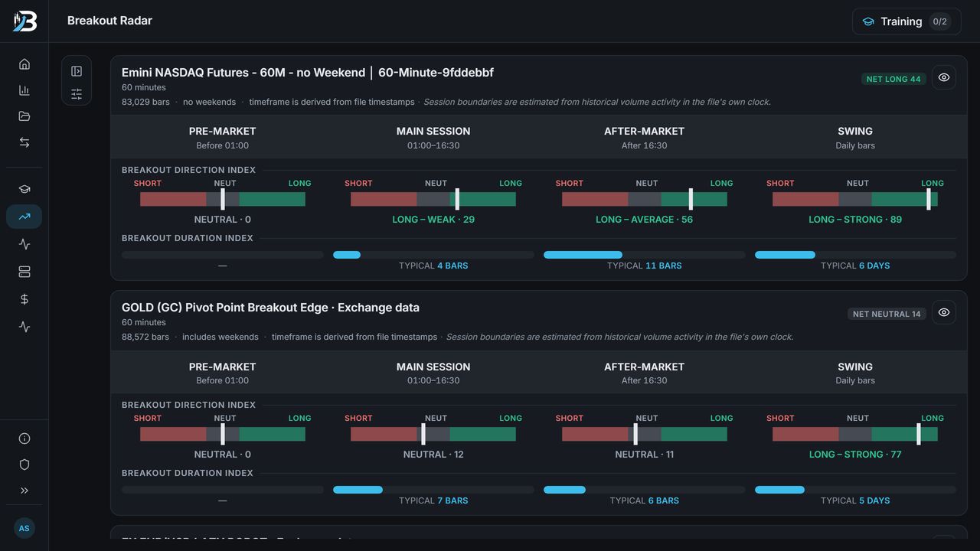Click Emini NASDAQ Futures card title
Viewport: 980px width, 551px height.
coord(308,73)
